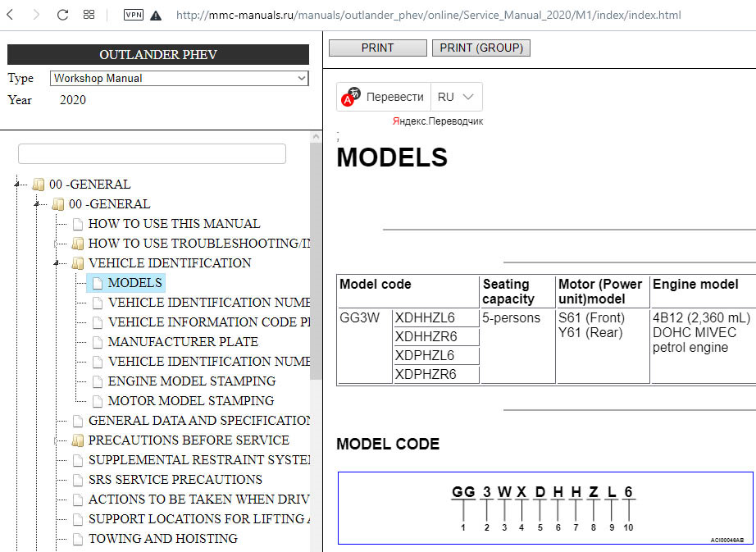Reload the page with refresh icon
This screenshot has height=552, width=756.
(x=62, y=15)
